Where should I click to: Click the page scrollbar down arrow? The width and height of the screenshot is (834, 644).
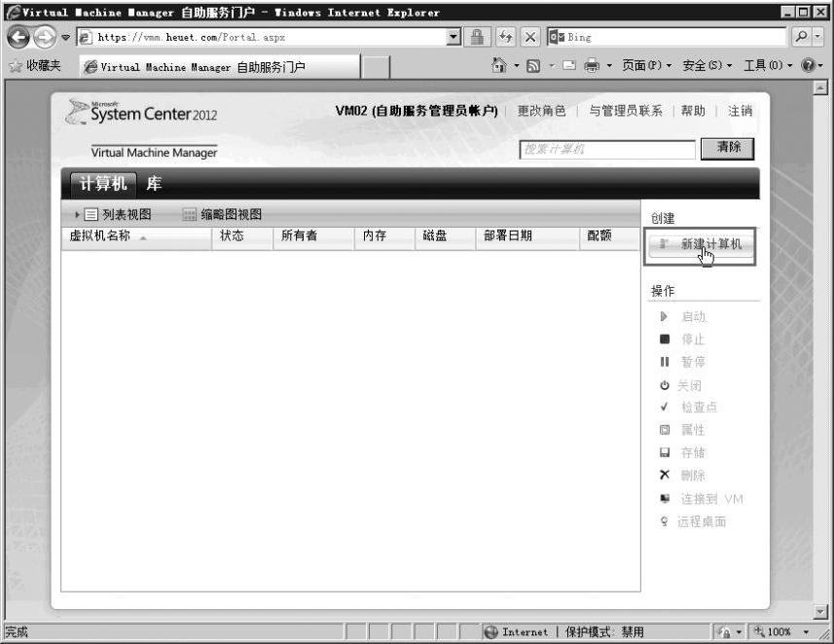(820, 612)
